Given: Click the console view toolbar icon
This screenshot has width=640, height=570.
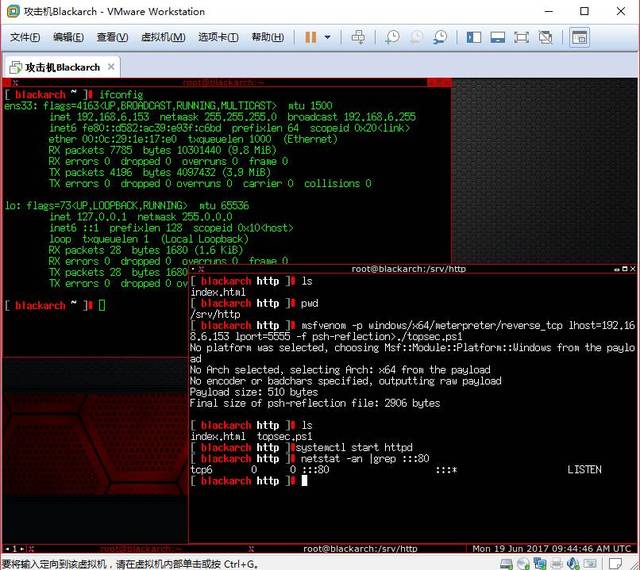Looking at the screenshot, I should (x=579, y=38).
